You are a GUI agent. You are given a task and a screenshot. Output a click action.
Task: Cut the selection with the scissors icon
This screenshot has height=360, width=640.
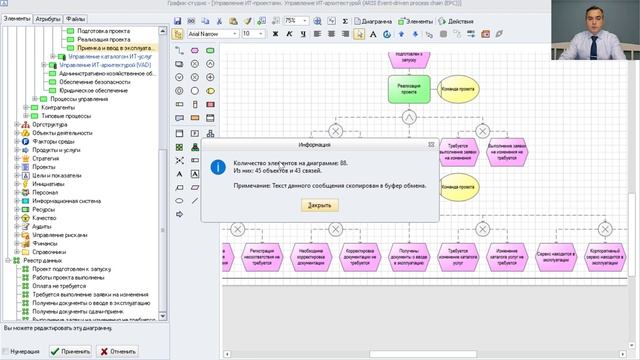coord(219,21)
